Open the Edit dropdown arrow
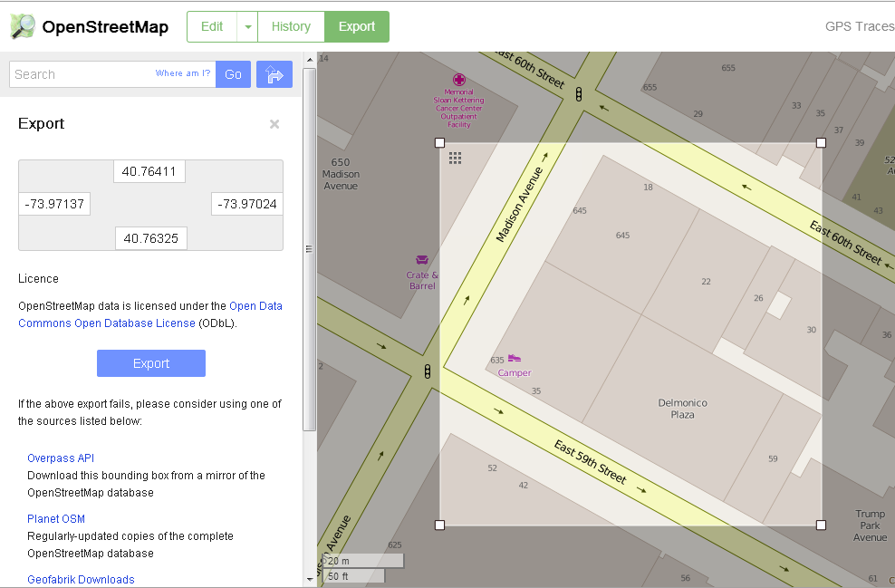 [247, 27]
